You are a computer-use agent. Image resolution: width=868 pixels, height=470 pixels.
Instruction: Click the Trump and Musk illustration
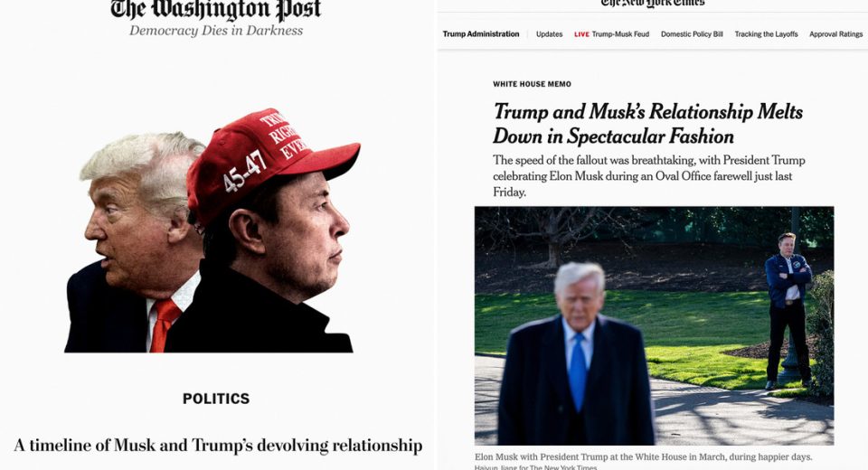coord(213,230)
